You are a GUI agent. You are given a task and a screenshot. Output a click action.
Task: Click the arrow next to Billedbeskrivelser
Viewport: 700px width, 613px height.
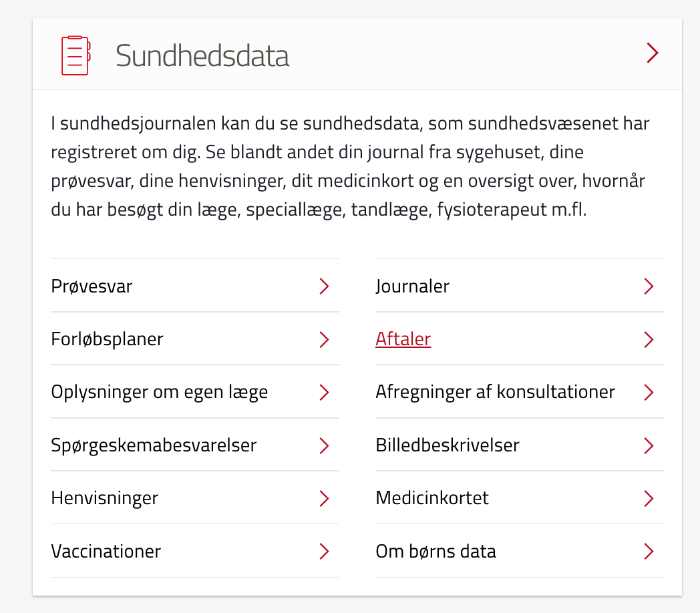[x=648, y=445]
